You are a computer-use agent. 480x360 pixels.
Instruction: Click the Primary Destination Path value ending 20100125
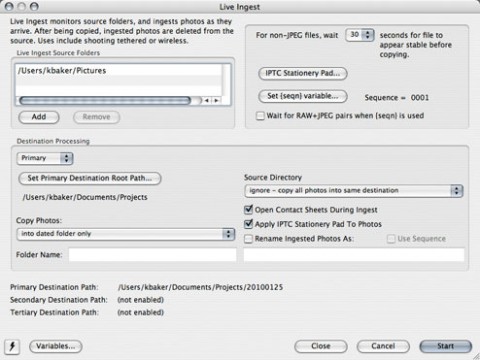click(200, 287)
